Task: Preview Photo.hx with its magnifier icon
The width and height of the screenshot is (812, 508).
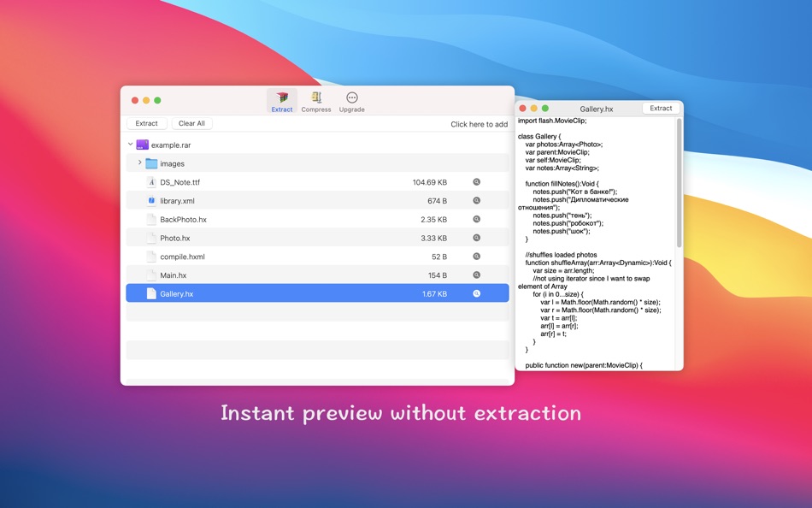Action: (476, 238)
